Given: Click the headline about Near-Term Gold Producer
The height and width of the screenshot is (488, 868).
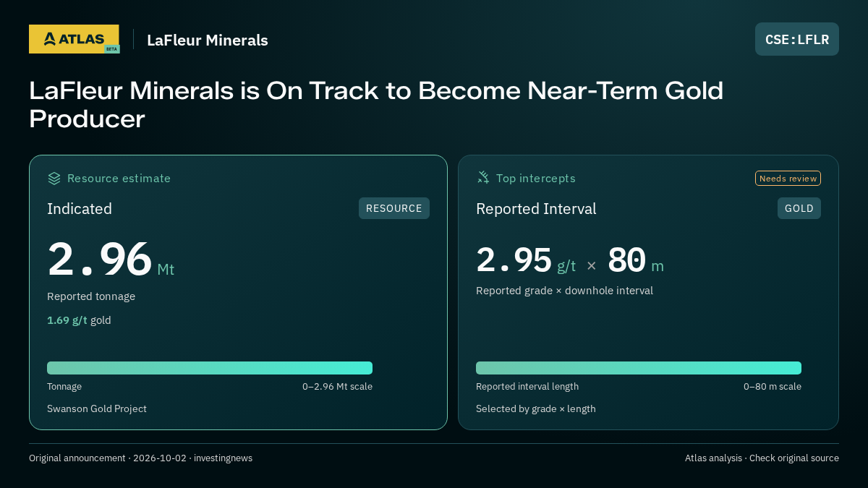Looking at the screenshot, I should click(x=376, y=104).
